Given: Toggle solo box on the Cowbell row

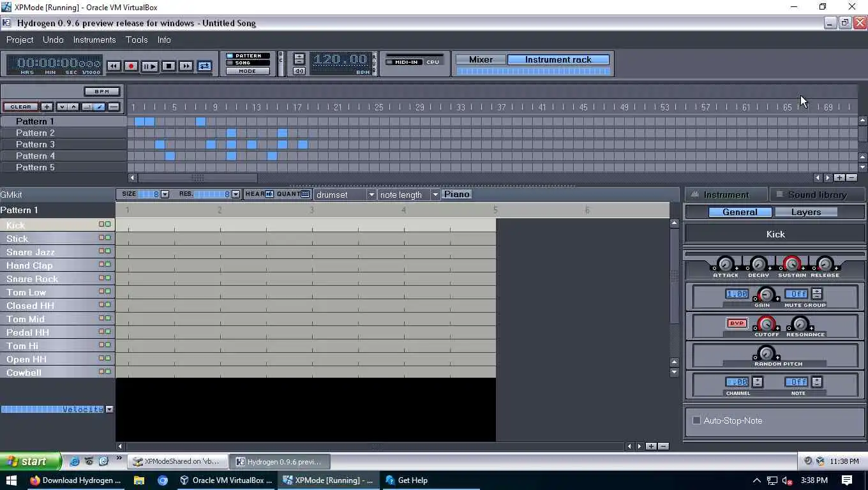Looking at the screenshot, I should pos(108,371).
